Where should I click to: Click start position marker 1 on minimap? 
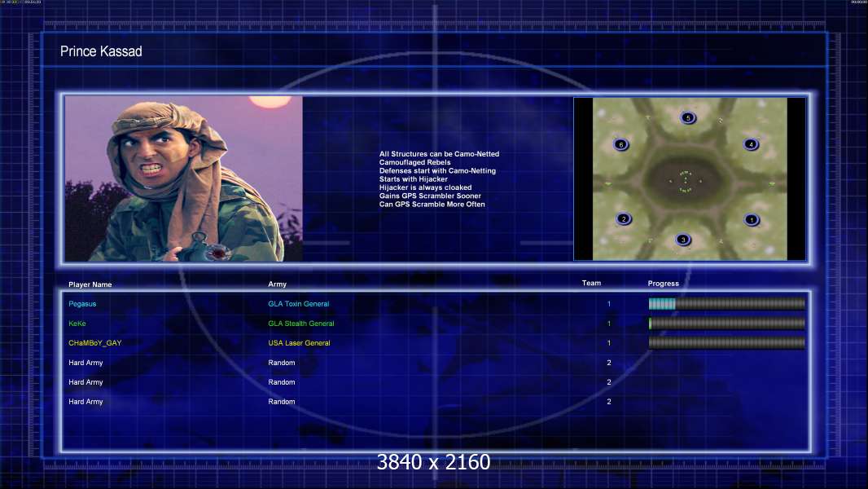752,220
